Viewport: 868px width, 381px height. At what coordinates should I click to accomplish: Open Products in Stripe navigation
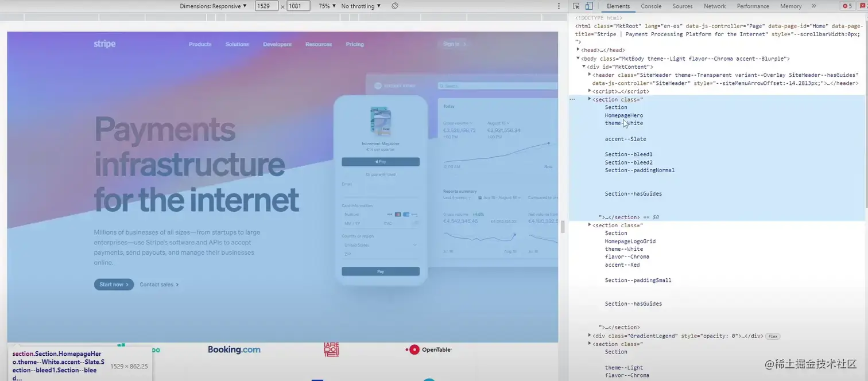coord(200,44)
